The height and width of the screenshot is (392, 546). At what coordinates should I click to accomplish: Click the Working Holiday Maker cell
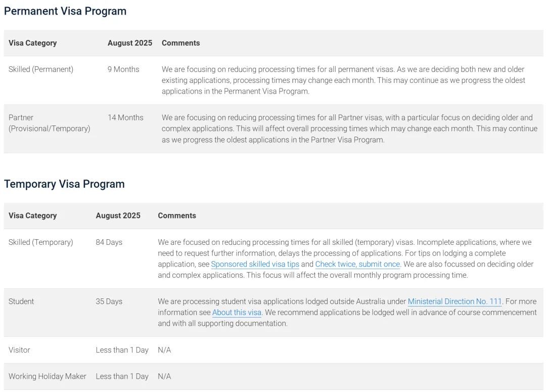pyautogui.click(x=48, y=376)
